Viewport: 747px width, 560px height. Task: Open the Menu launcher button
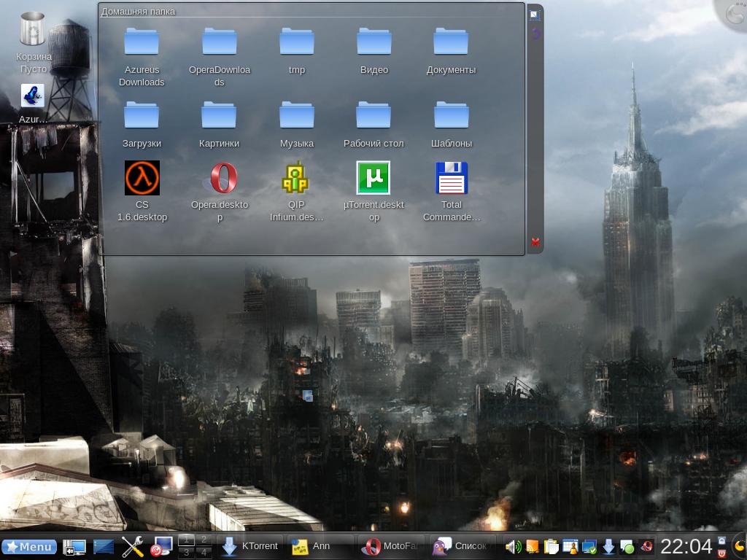(x=29, y=546)
